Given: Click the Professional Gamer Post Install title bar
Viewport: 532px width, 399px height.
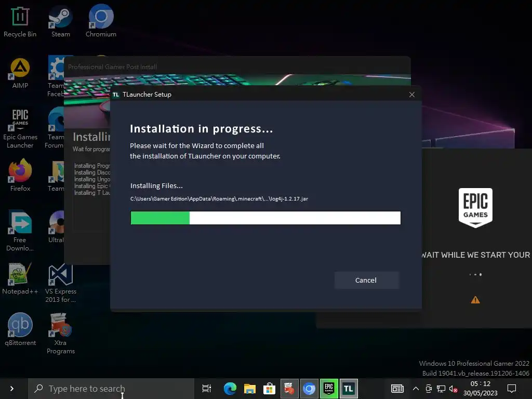Looking at the screenshot, I should (x=237, y=67).
